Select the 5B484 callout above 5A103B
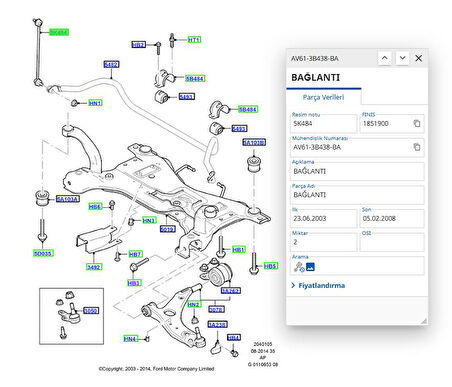This screenshot has height=387, width=452. pyautogui.click(x=248, y=109)
